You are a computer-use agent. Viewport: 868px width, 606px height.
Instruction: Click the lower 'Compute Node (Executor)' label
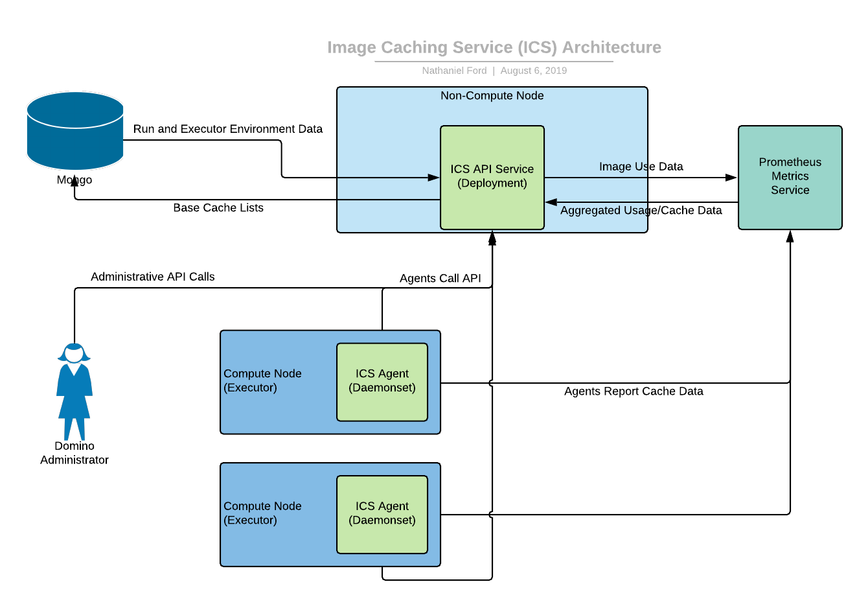pos(262,513)
